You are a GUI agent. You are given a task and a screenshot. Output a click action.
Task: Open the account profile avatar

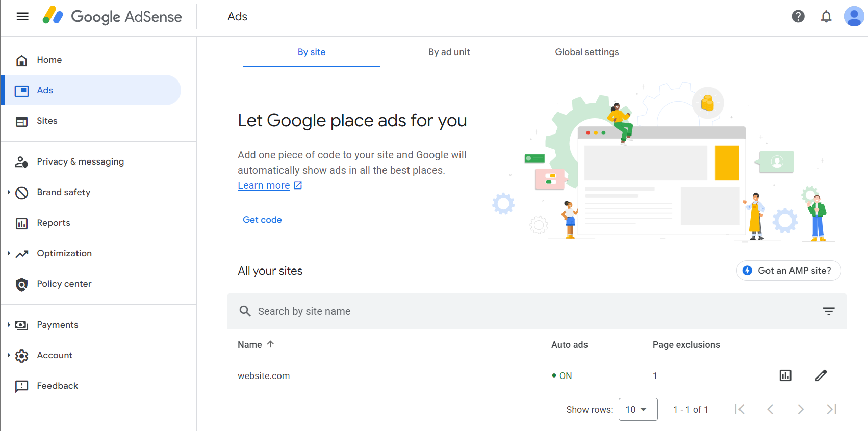[854, 16]
